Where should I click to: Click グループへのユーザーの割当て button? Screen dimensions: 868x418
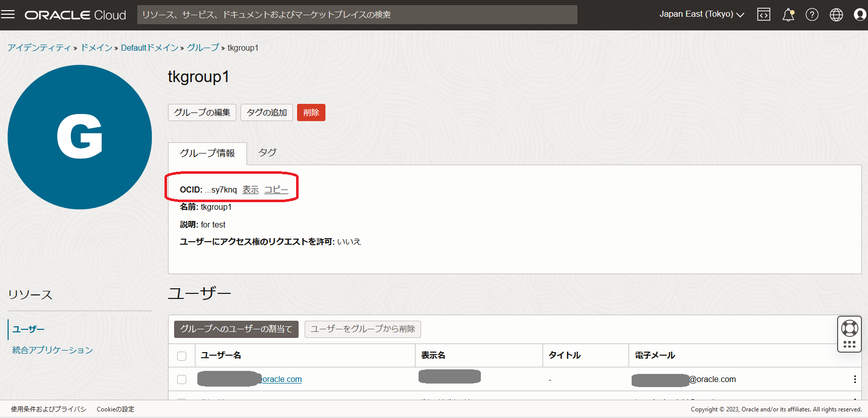point(236,329)
